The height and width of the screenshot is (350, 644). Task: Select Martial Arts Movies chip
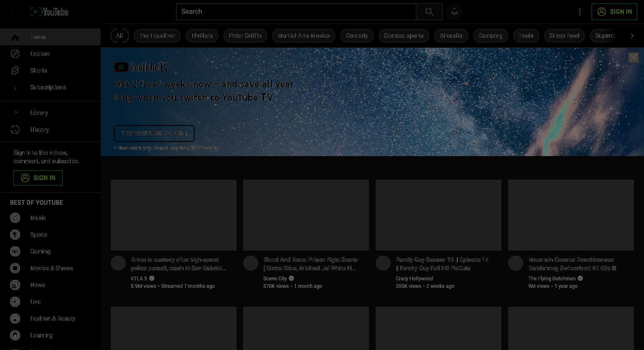point(304,36)
